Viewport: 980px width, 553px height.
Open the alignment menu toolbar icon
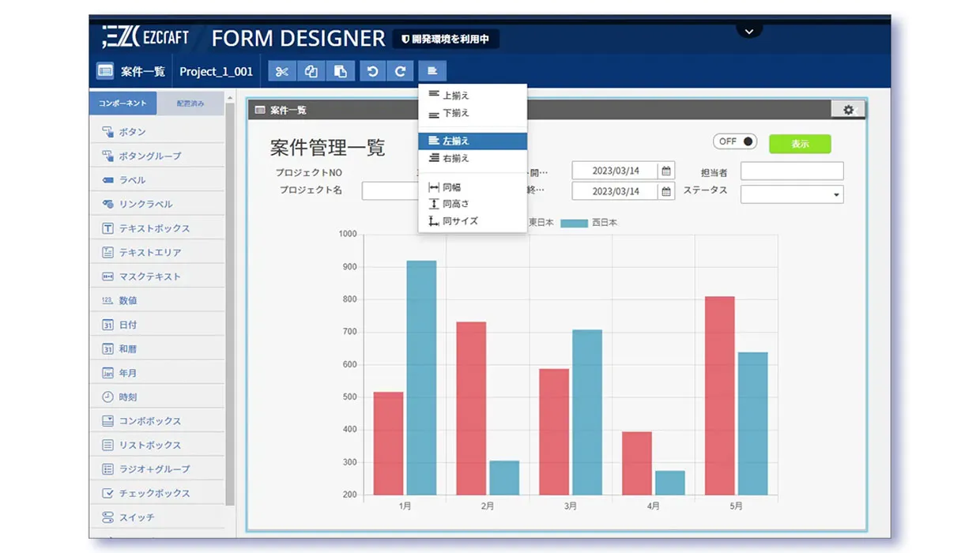pyautogui.click(x=432, y=72)
